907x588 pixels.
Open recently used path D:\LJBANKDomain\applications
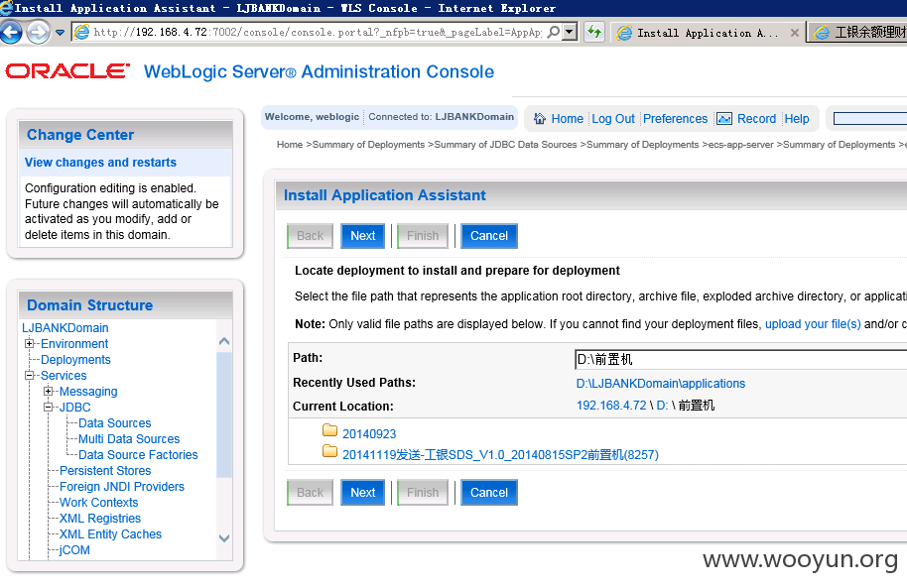[x=661, y=384]
